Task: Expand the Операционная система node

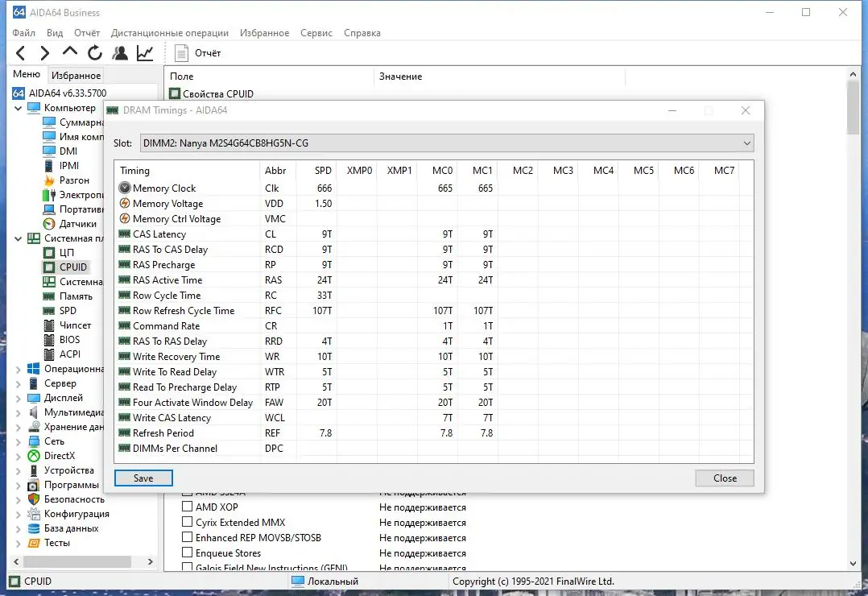Action: tap(18, 370)
